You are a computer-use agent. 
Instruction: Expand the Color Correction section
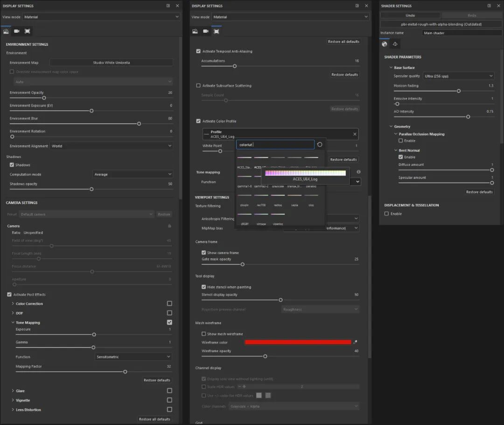[x=13, y=304]
